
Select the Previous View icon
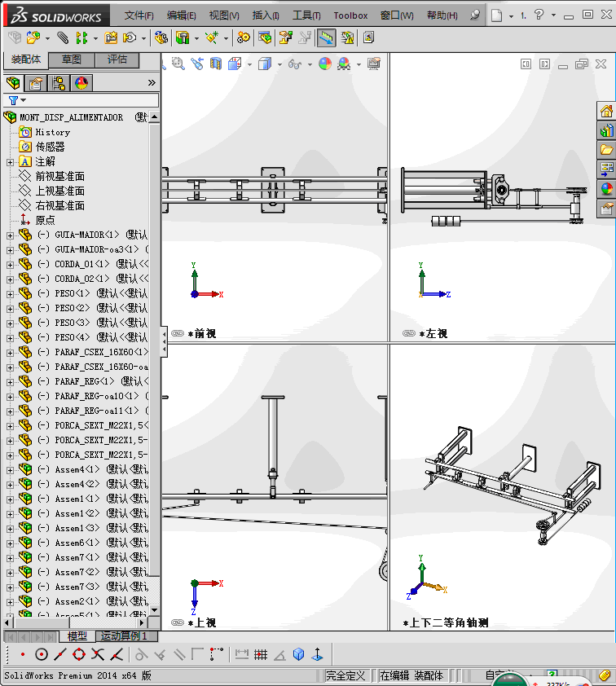click(197, 64)
